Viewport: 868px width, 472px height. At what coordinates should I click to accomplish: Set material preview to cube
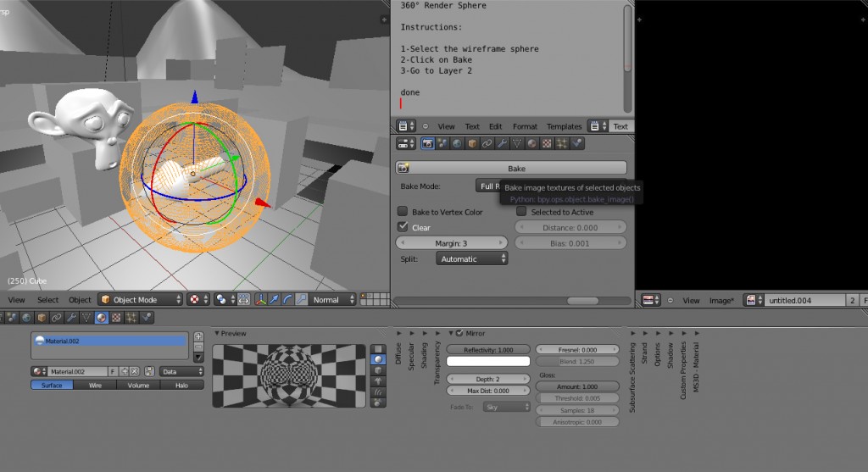pos(378,370)
